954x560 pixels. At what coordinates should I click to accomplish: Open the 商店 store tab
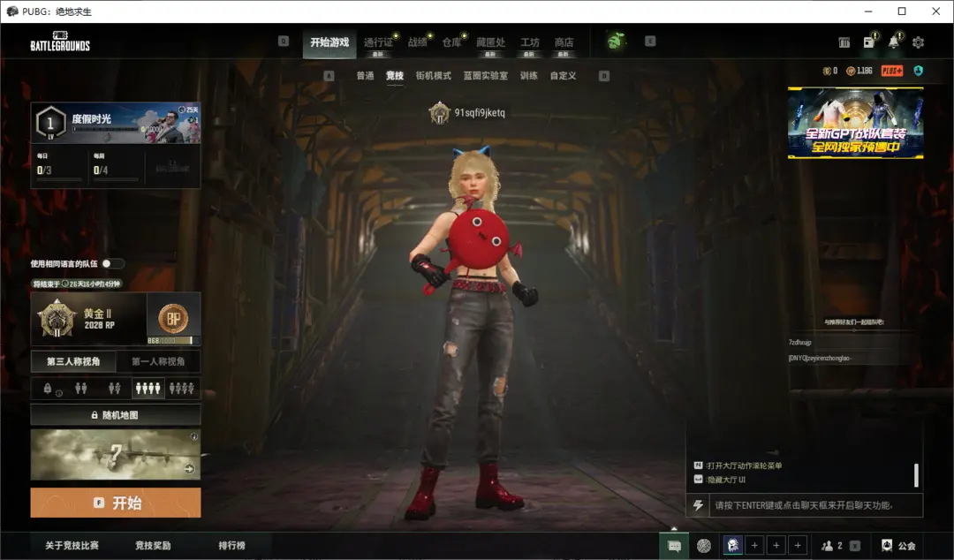pos(564,42)
